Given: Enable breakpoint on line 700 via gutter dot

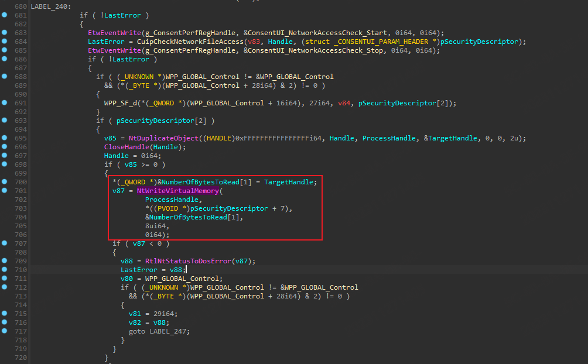Looking at the screenshot, I should 5,182.
